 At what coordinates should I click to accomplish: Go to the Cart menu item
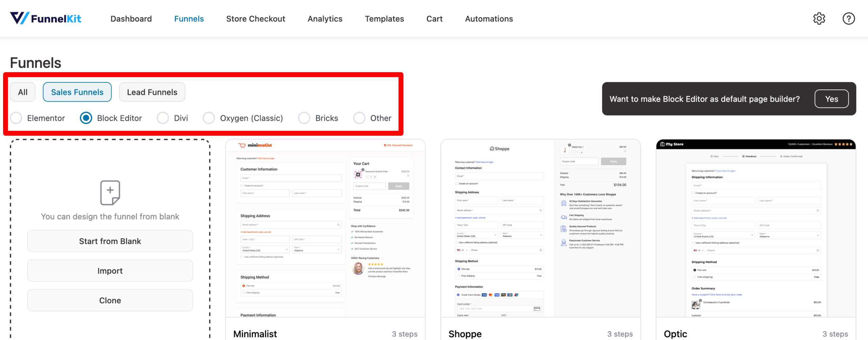pyautogui.click(x=434, y=19)
